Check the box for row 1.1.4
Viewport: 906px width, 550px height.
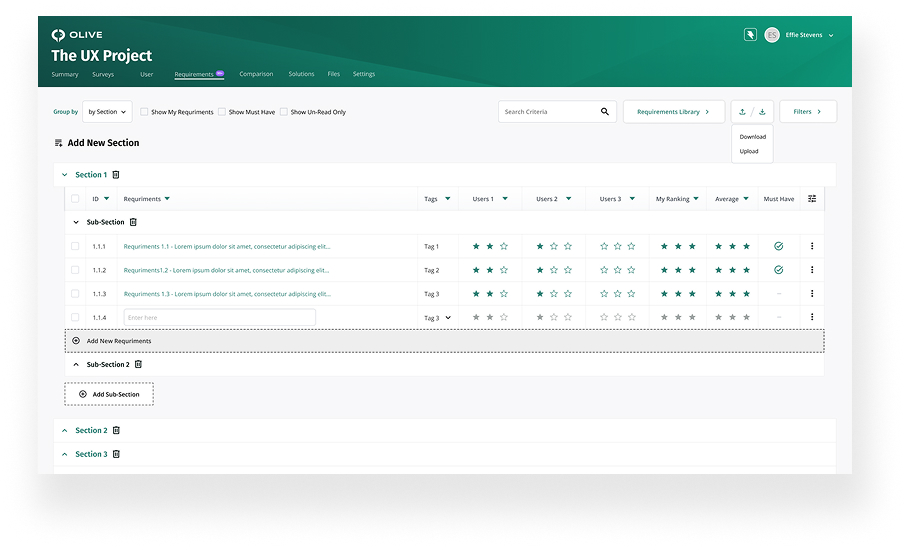click(75, 317)
